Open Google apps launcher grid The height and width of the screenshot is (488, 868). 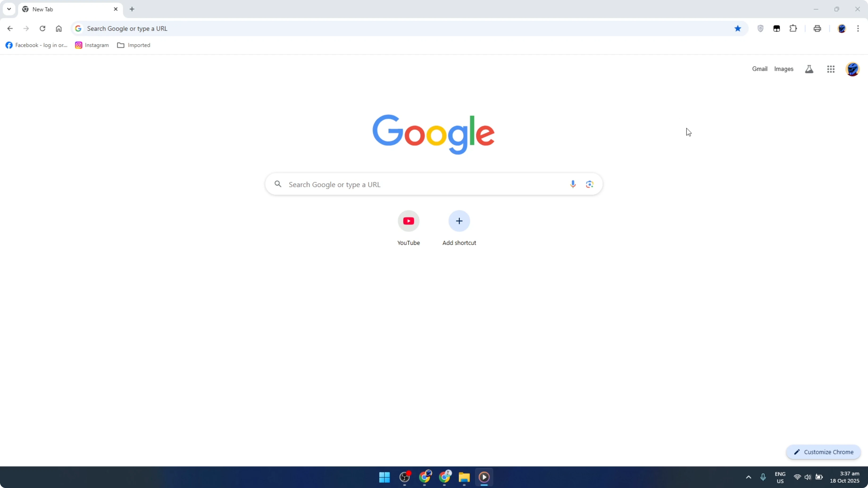[831, 69]
